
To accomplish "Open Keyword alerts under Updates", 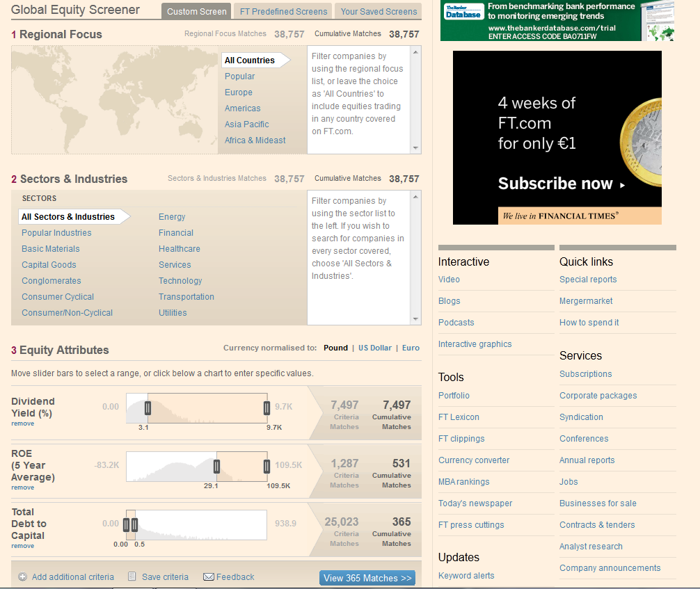I will click(466, 576).
